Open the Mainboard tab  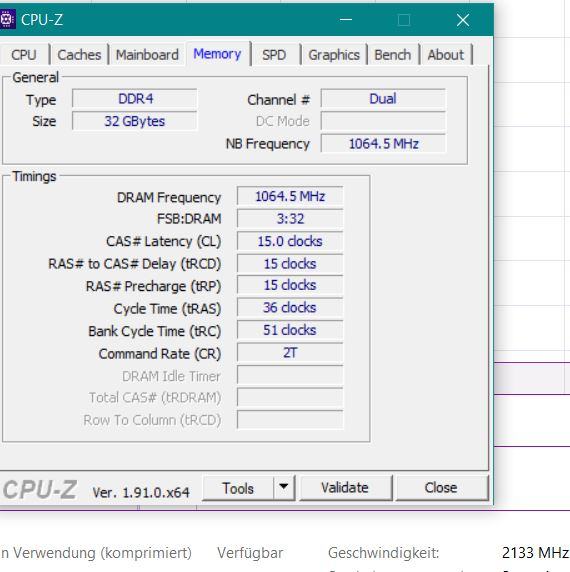147,55
